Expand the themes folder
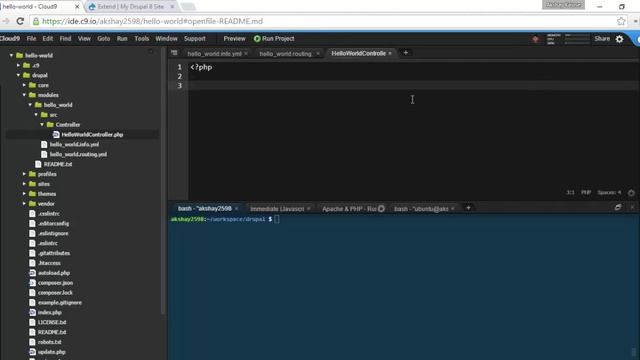Screen dimensions: 640x360 24,194
